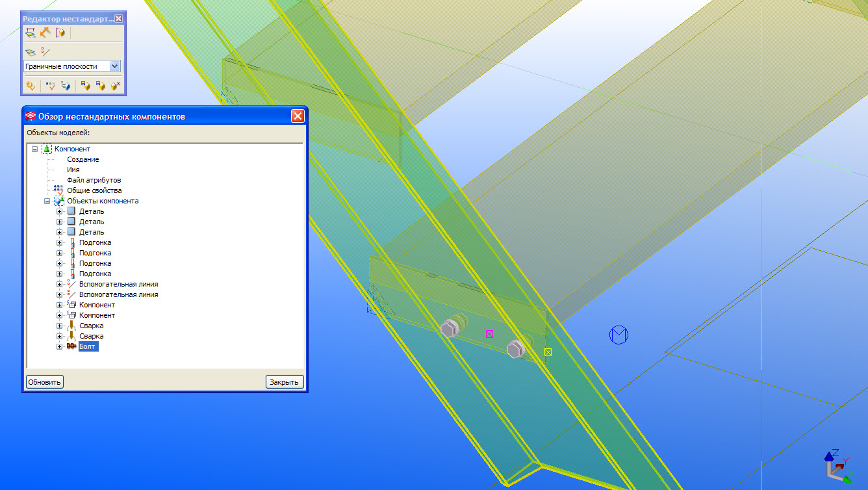Select the Create construction line icon
Image resolution: width=868 pixels, height=490 pixels.
(x=45, y=51)
